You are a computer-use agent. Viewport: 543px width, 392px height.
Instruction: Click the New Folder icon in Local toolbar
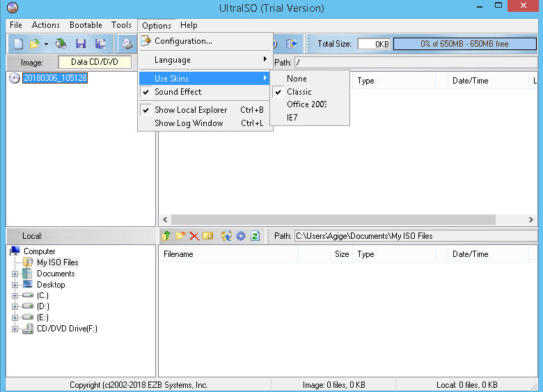(x=180, y=236)
